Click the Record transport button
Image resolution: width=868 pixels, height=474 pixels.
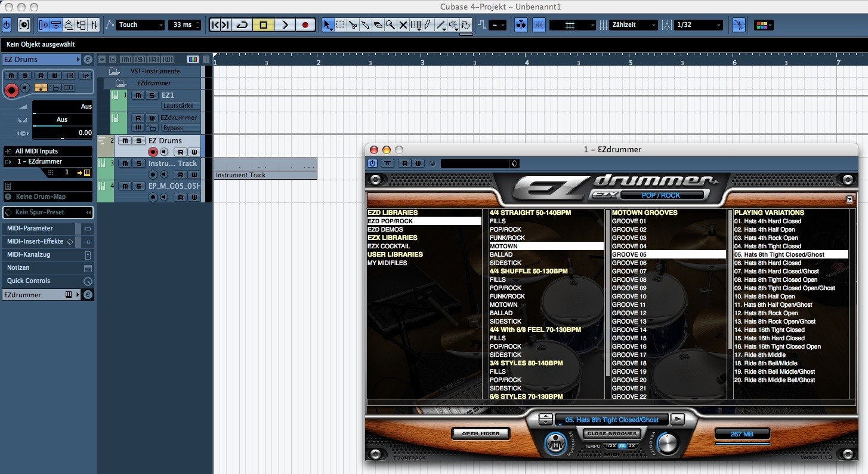[x=305, y=25]
